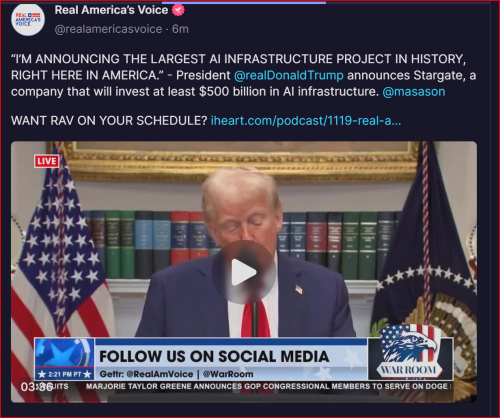Click the Real America's Voice display name
Viewport: 500px width, 418px height.
click(111, 10)
